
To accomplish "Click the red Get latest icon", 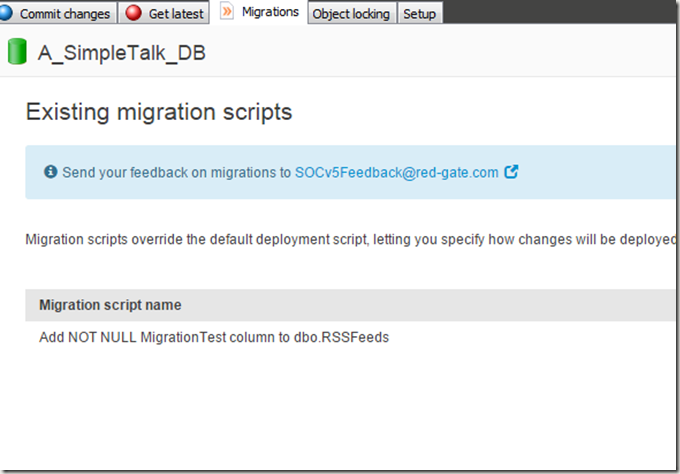I will click(134, 13).
